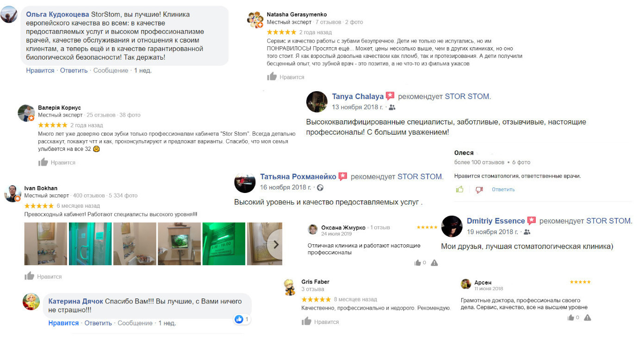644x348 pixels.
Task: Open the green-lit sign photo thumbnail
Action: [x=224, y=244]
